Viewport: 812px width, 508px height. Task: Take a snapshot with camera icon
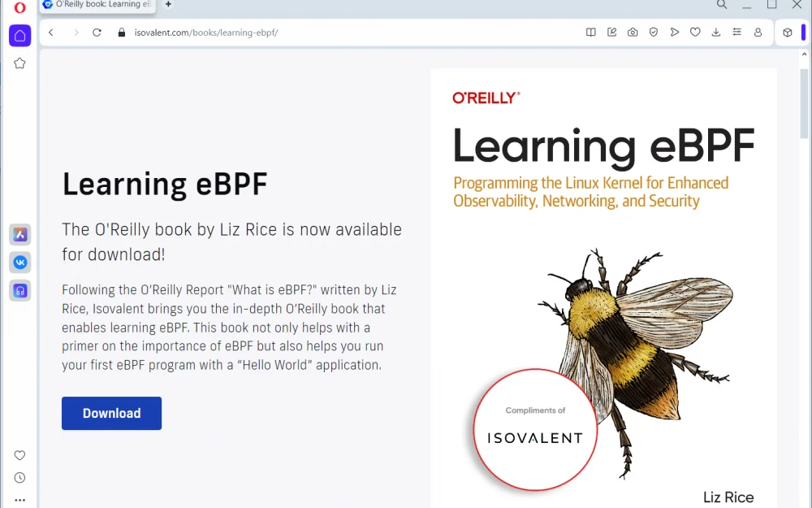pyautogui.click(x=633, y=33)
